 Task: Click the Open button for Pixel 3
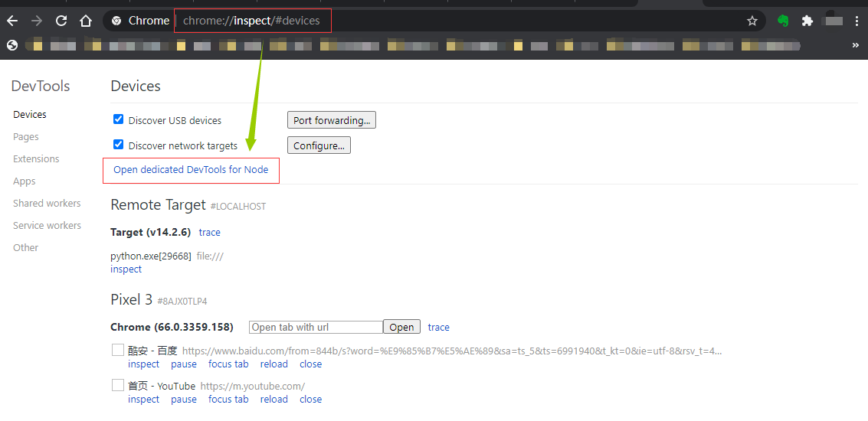pyautogui.click(x=402, y=327)
